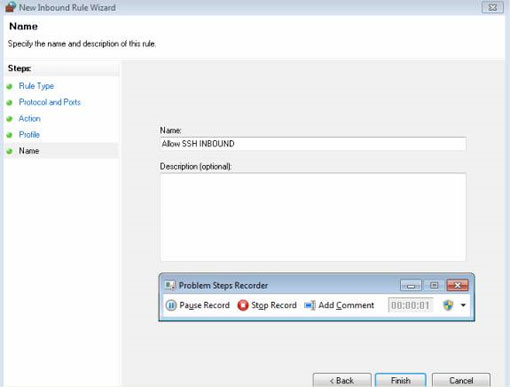Pause Record in Problem Steps Recorder
510x387 pixels.
198,305
